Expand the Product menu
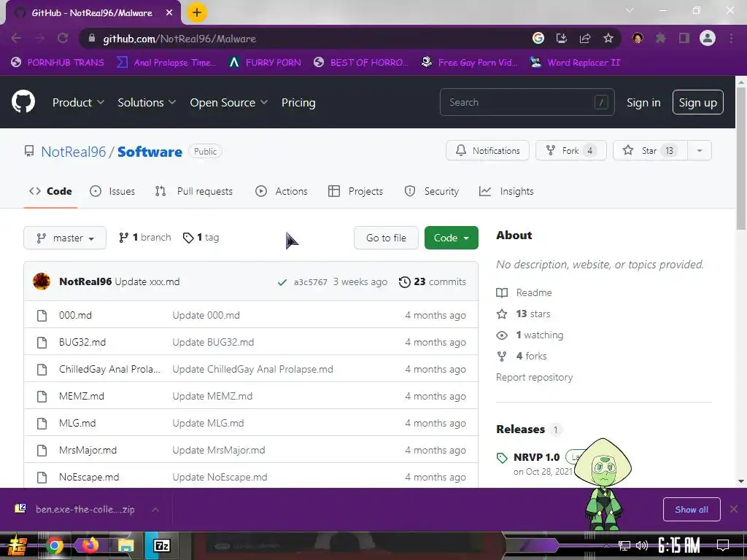 coord(78,102)
